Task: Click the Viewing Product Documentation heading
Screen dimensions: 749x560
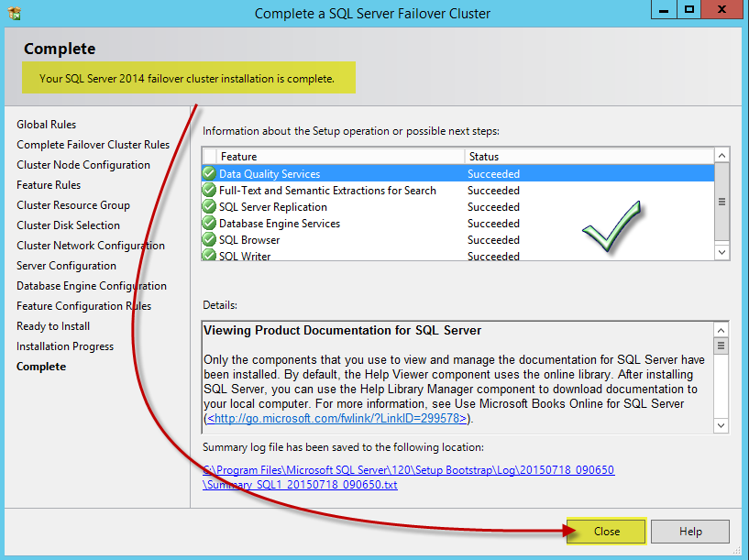Action: coord(342,330)
